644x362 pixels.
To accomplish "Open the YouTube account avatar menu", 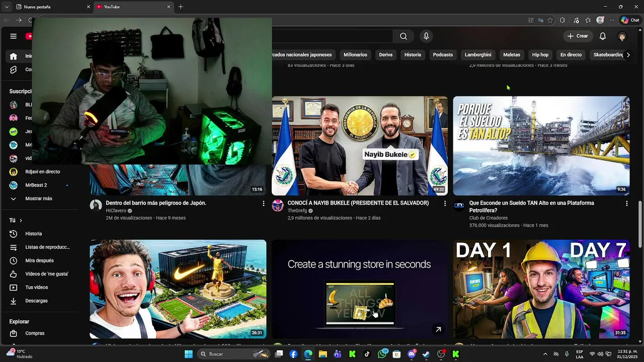I will point(622,36).
